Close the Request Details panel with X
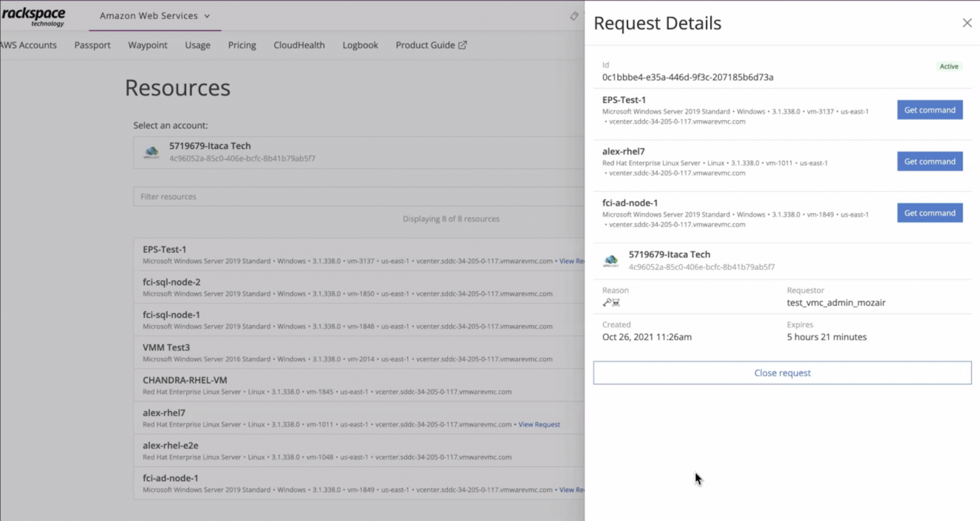The height and width of the screenshot is (521, 980). pos(967,23)
